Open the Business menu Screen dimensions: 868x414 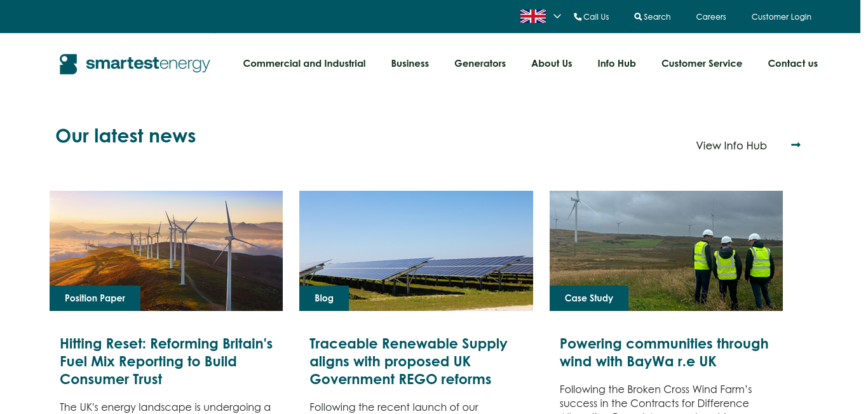click(410, 64)
